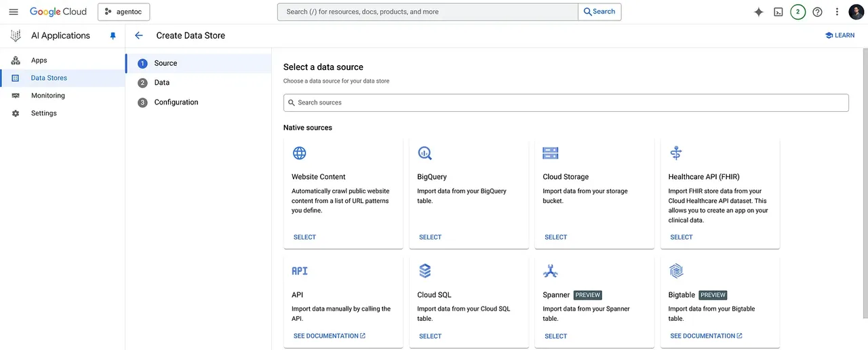Open Data Stores in the sidebar
The width and height of the screenshot is (868, 350).
(x=62, y=78)
